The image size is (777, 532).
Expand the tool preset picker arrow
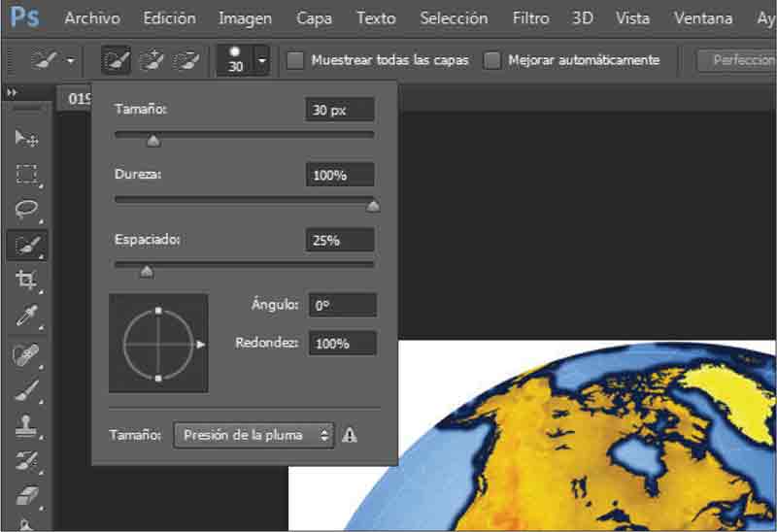(71, 61)
